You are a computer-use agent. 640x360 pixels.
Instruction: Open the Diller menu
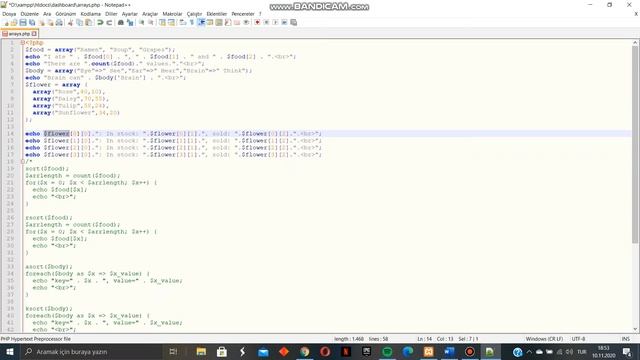tap(111, 14)
